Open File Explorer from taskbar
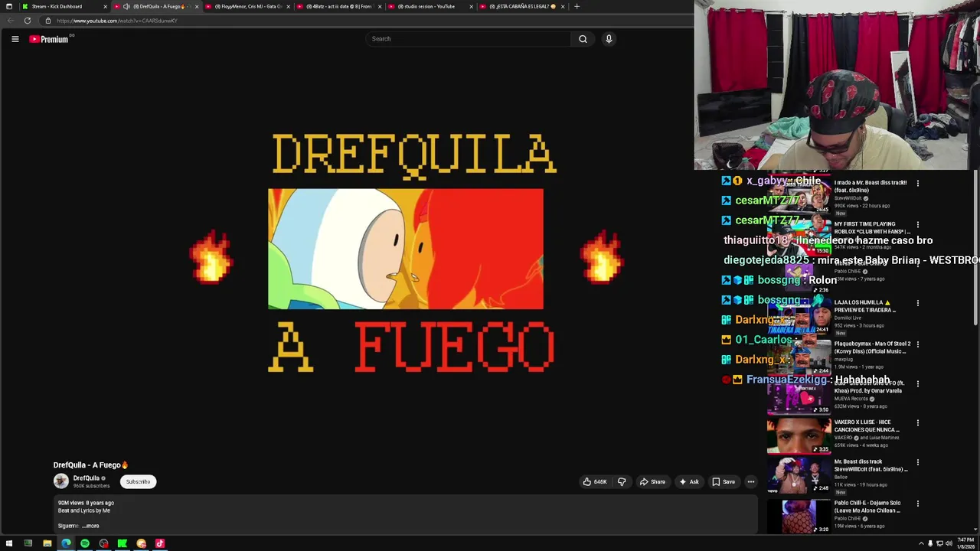 pyautogui.click(x=47, y=543)
